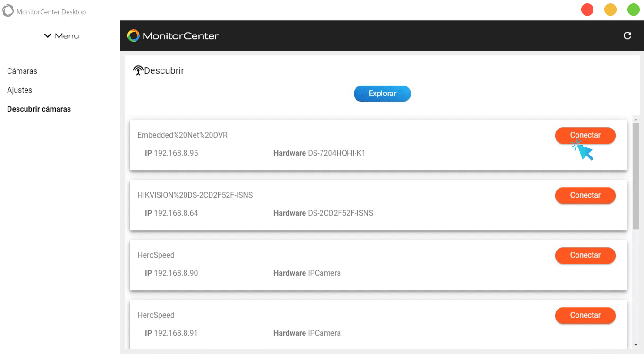Screen dimensions: 644x363
Task: Click the red window button
Action: point(587,9)
